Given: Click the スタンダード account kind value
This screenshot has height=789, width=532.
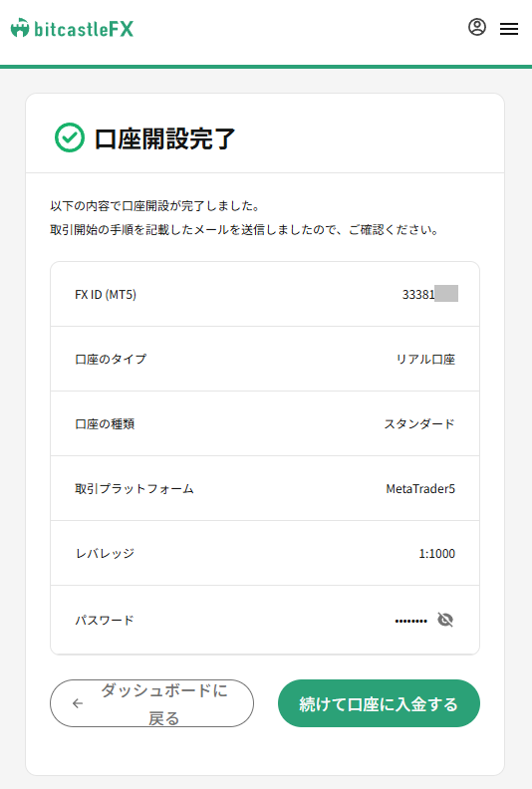Looking at the screenshot, I should tap(419, 423).
